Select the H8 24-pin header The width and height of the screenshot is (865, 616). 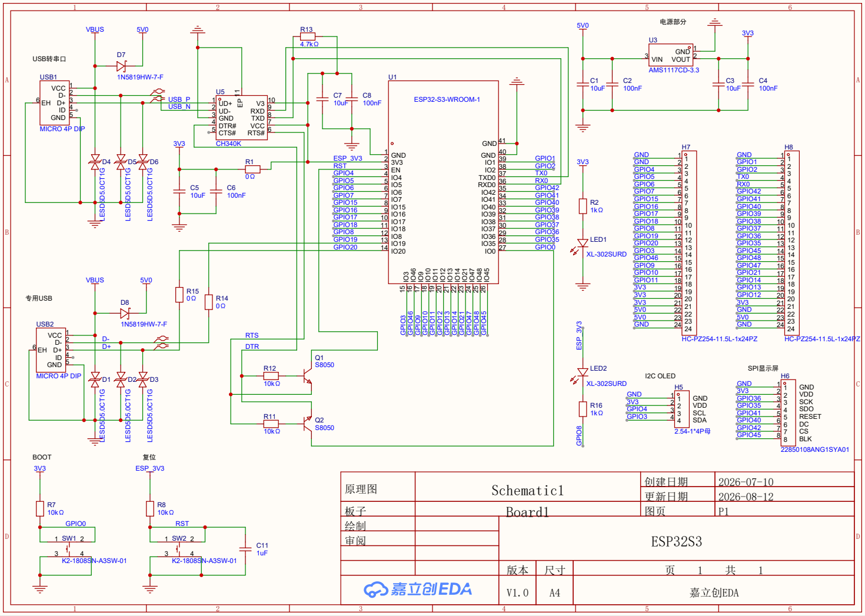click(792, 243)
